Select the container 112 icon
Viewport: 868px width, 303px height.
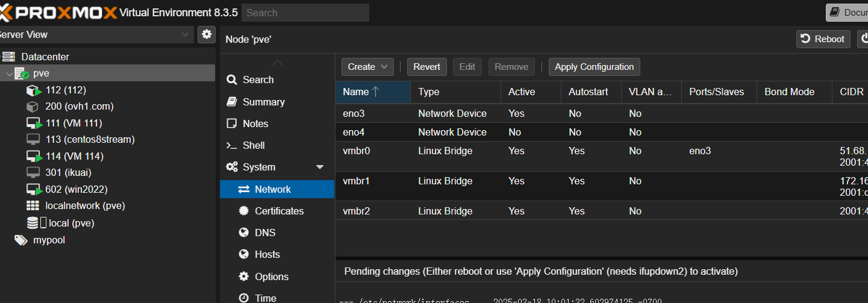34,90
